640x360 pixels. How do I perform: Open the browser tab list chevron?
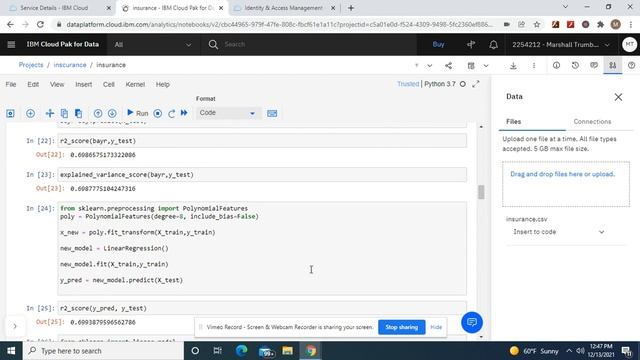click(565, 7)
